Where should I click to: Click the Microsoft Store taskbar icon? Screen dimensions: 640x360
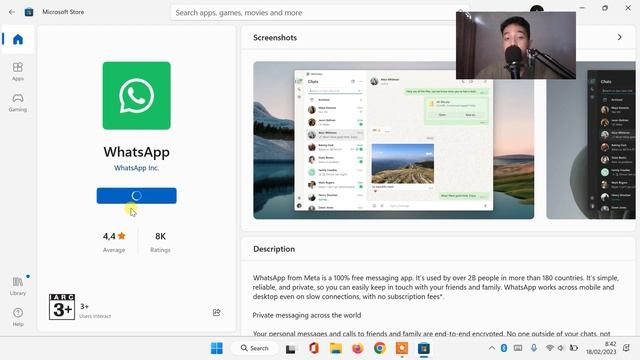[424, 348]
